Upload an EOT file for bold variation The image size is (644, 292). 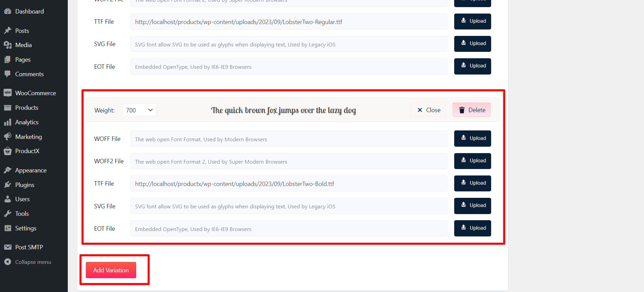click(x=472, y=228)
